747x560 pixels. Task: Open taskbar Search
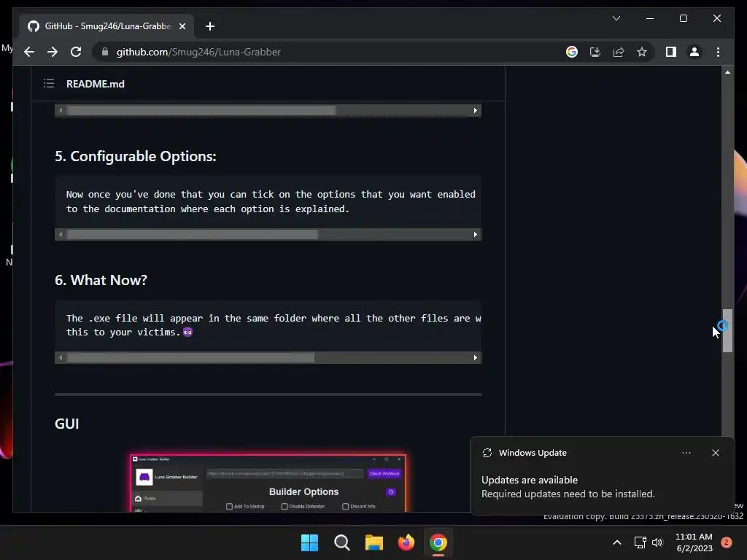(x=341, y=542)
